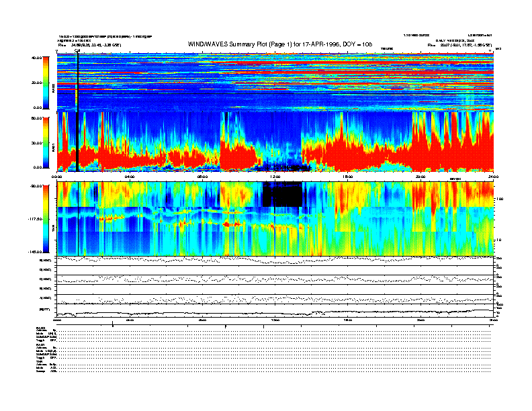
Task: Click the RAD2 vertical axis label
Action: 53,89
